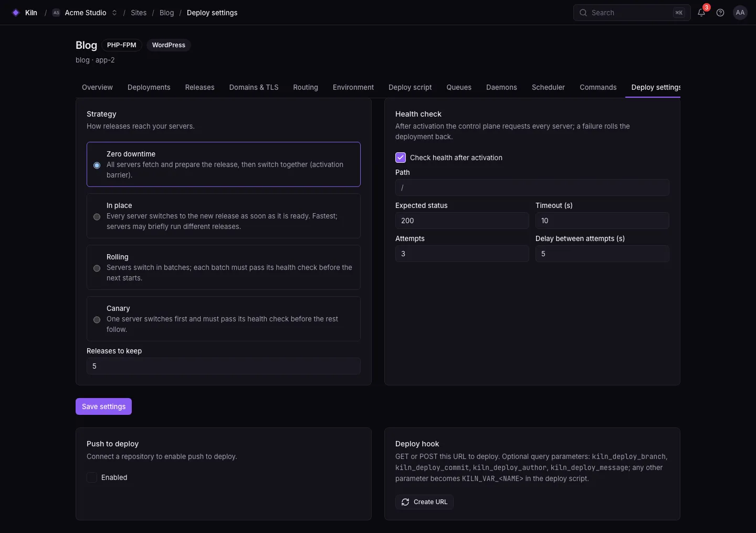
Task: Open the notifications bell icon
Action: [701, 13]
